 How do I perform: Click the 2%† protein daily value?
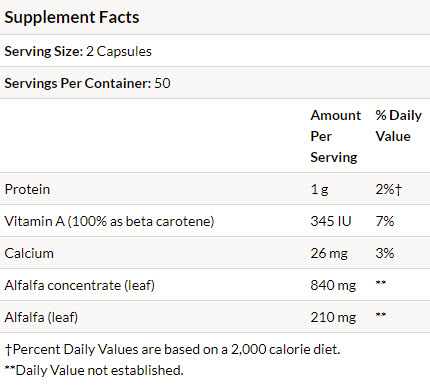click(389, 189)
